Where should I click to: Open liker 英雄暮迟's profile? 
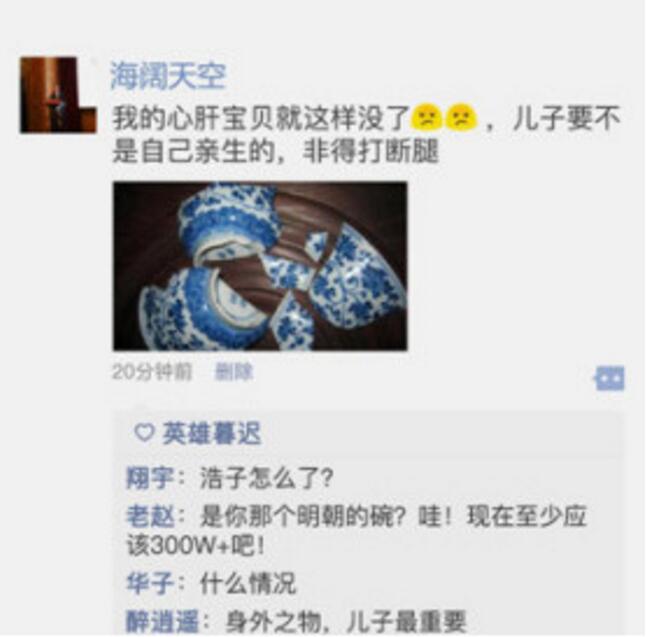[x=212, y=433]
